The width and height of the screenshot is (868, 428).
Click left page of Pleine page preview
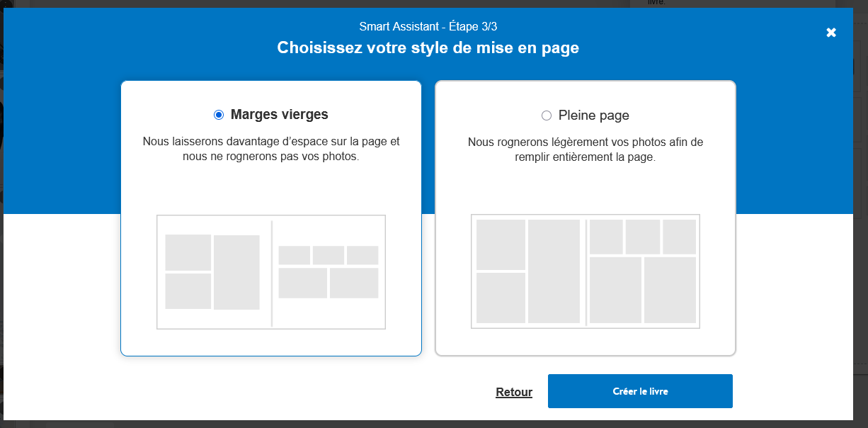click(528, 271)
